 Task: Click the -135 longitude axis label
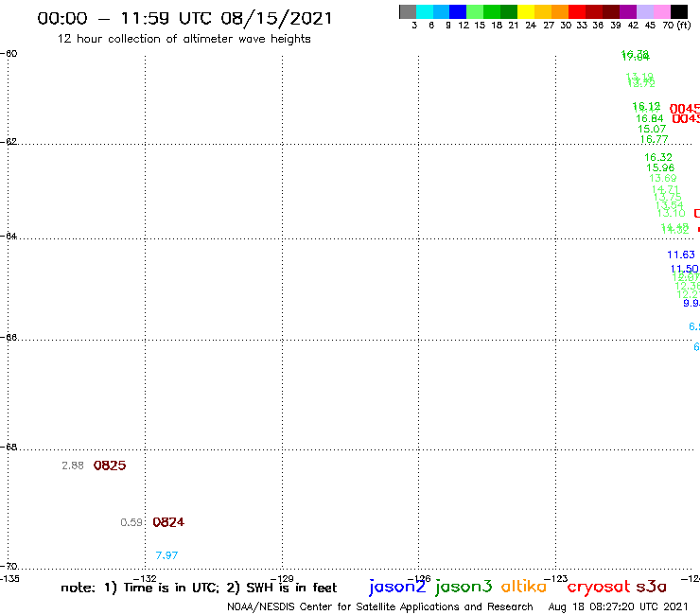[9, 579]
